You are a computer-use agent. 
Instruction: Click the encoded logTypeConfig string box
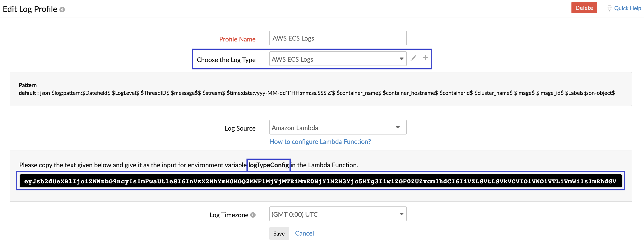(x=320, y=181)
